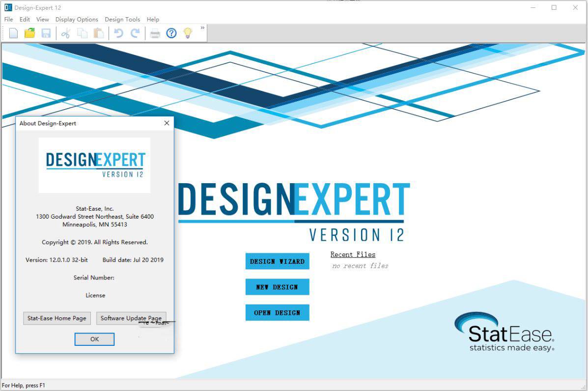
Task: Click the Version: 12.0.1.0 32-bit text
Action: (56, 260)
